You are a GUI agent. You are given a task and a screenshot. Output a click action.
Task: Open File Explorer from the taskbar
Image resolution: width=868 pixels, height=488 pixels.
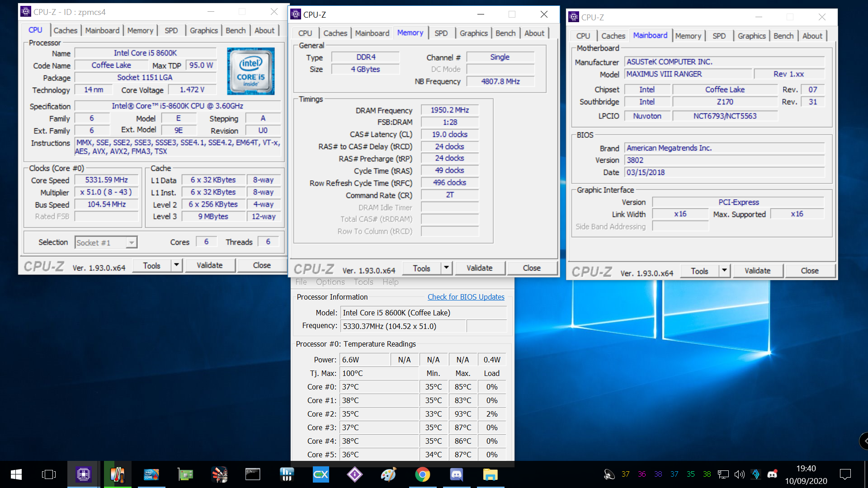pyautogui.click(x=491, y=474)
